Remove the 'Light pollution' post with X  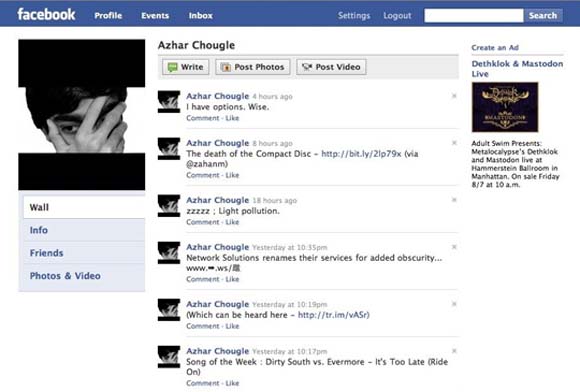coord(454,200)
